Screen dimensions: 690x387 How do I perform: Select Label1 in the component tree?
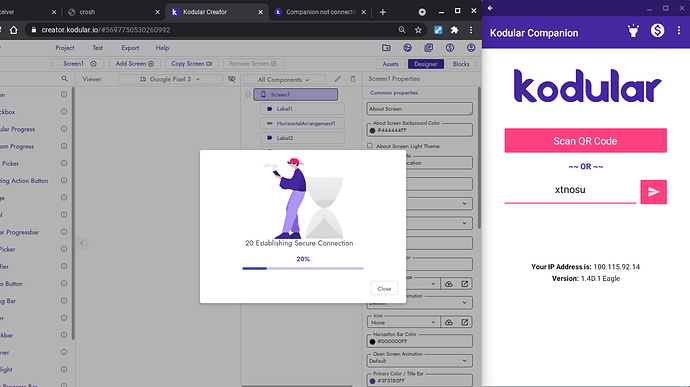tap(302, 109)
